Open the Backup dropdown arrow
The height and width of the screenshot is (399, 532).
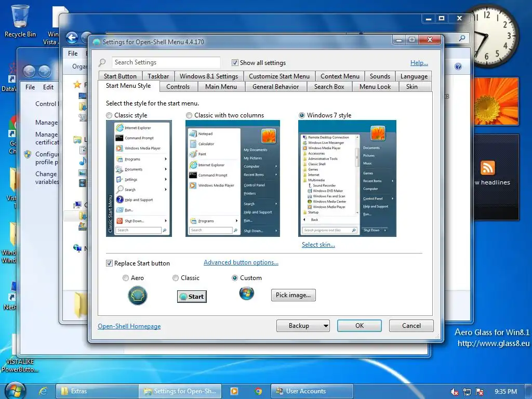[x=326, y=326]
